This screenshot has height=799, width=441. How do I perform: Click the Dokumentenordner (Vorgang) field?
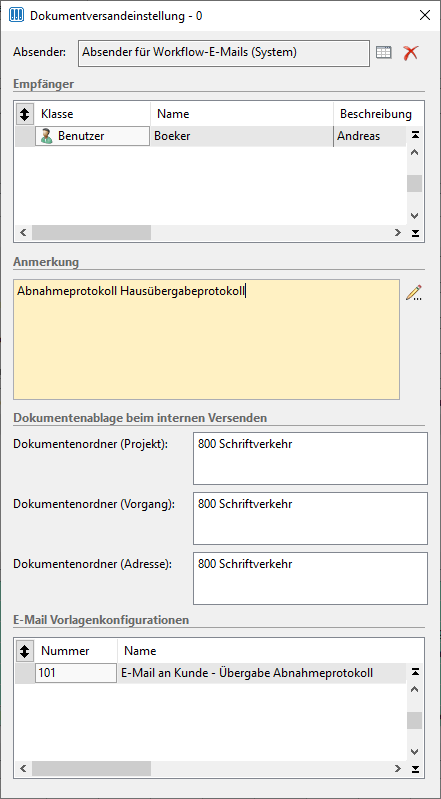tap(310, 518)
